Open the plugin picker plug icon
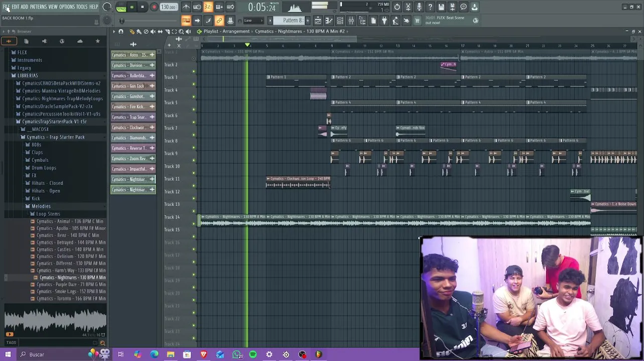644x361 pixels. click(x=384, y=21)
